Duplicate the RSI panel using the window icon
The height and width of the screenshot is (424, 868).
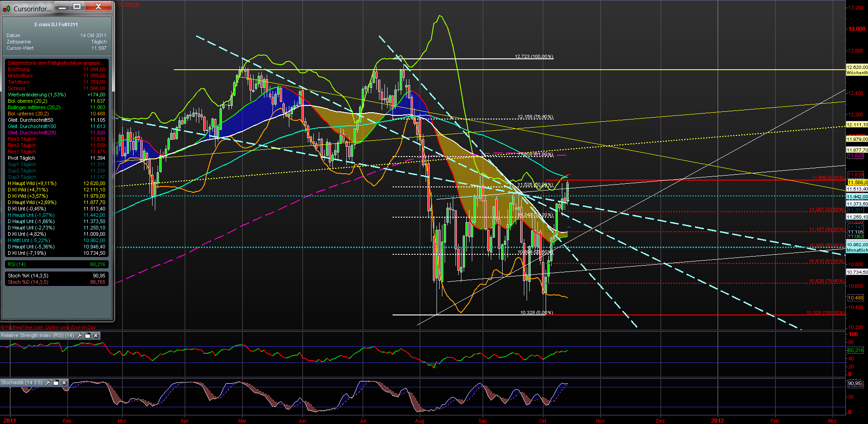(x=88, y=335)
